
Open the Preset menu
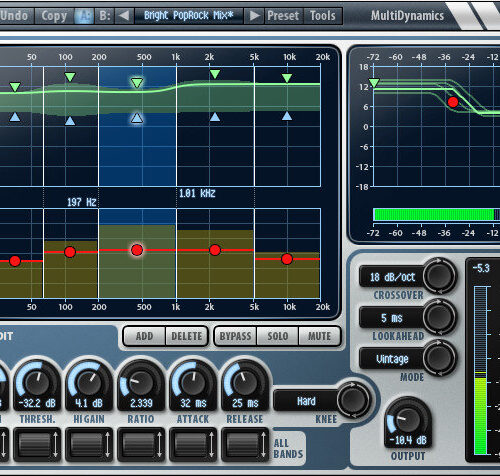click(283, 16)
